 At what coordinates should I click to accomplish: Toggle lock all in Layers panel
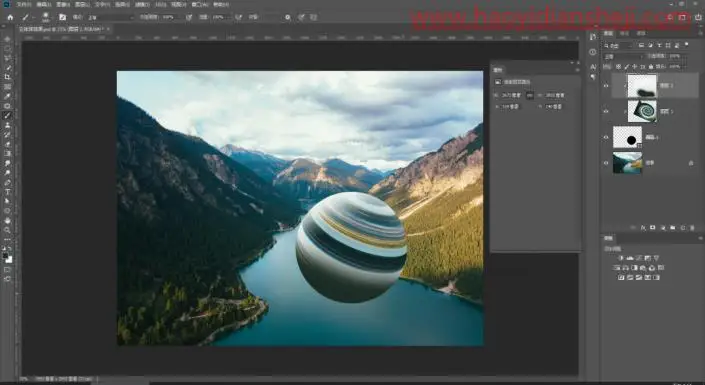651,67
